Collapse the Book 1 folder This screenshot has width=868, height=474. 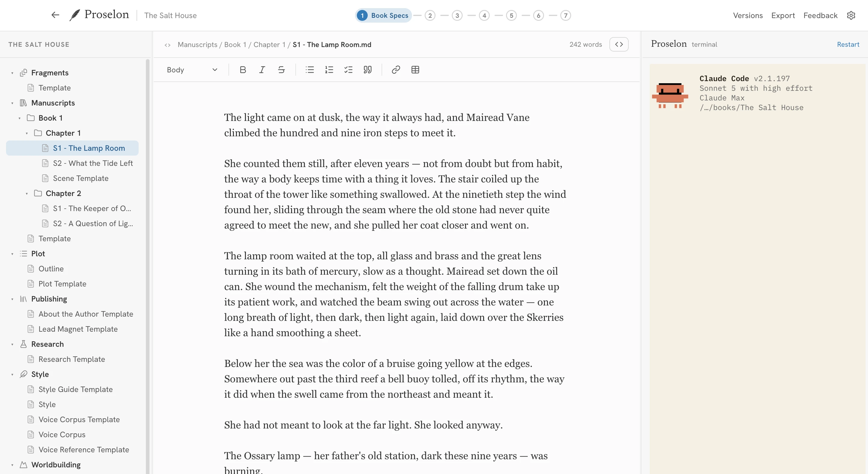click(20, 118)
